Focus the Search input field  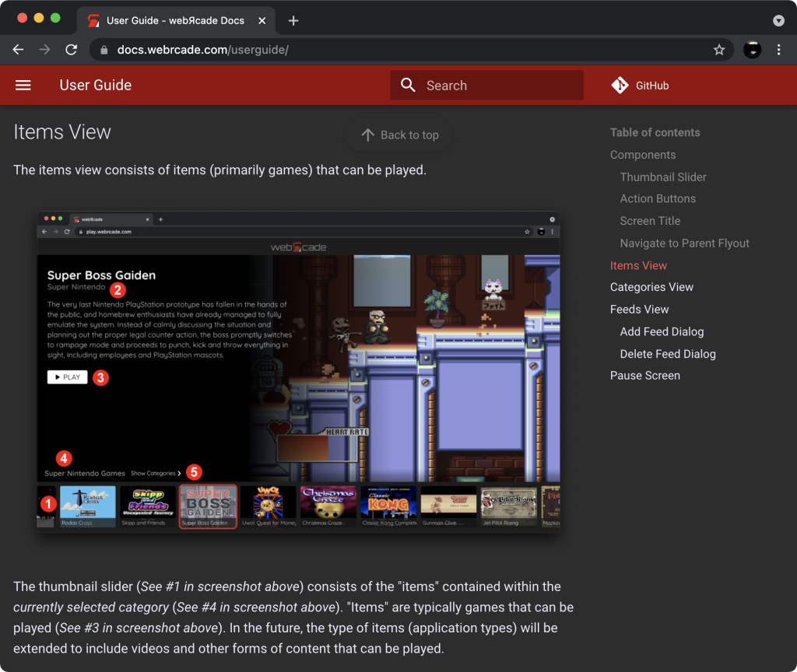498,86
